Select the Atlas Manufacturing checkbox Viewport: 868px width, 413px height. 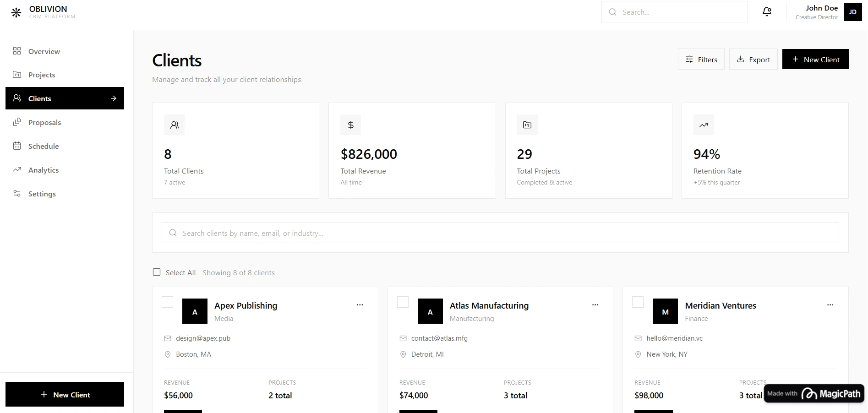click(403, 302)
